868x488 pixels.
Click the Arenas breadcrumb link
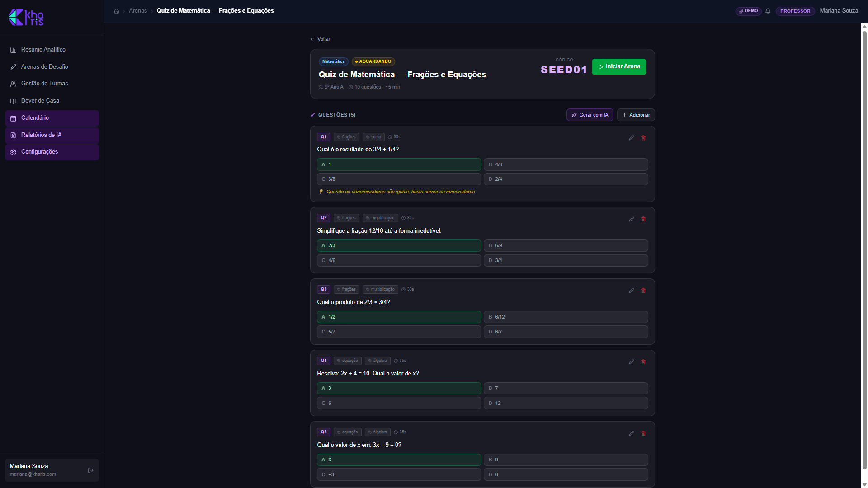pos(138,11)
